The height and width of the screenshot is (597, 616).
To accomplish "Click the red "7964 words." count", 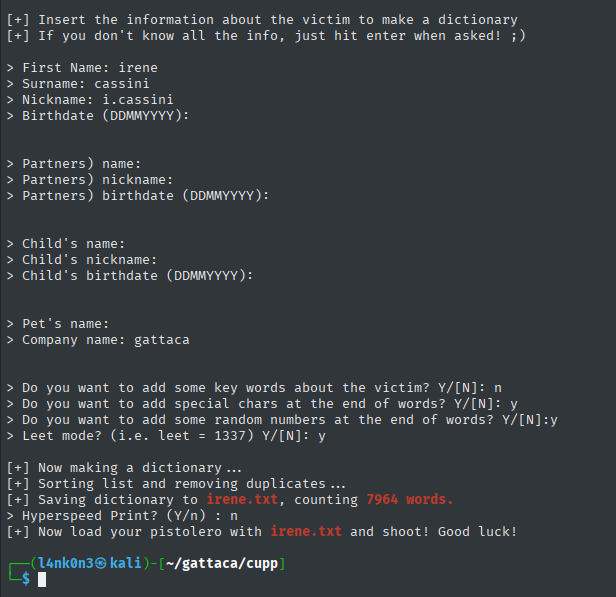I will [410, 500].
